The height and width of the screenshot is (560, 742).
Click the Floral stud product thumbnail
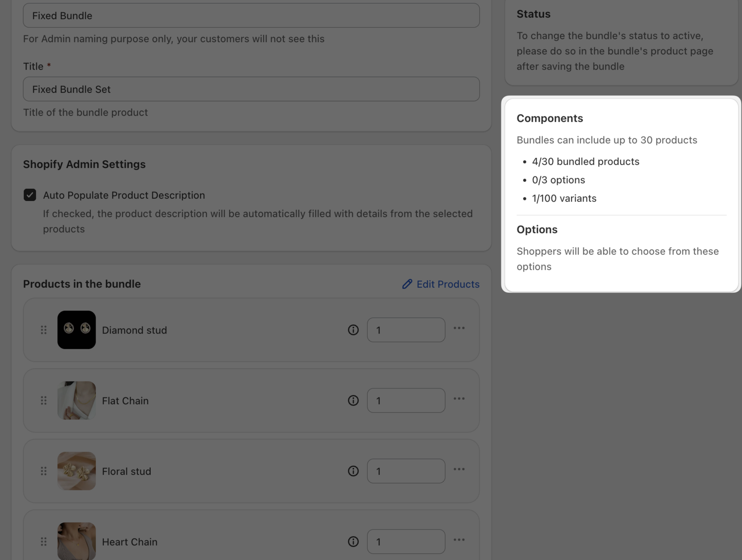coord(77,471)
